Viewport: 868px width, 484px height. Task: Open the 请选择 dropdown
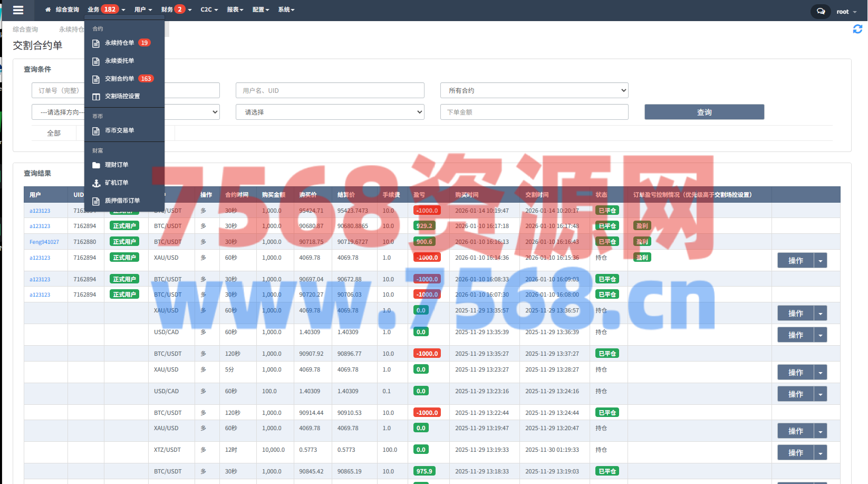[x=330, y=112]
